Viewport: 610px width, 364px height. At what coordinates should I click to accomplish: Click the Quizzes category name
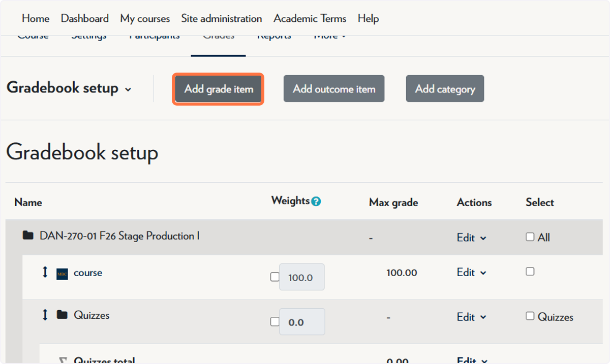point(91,315)
